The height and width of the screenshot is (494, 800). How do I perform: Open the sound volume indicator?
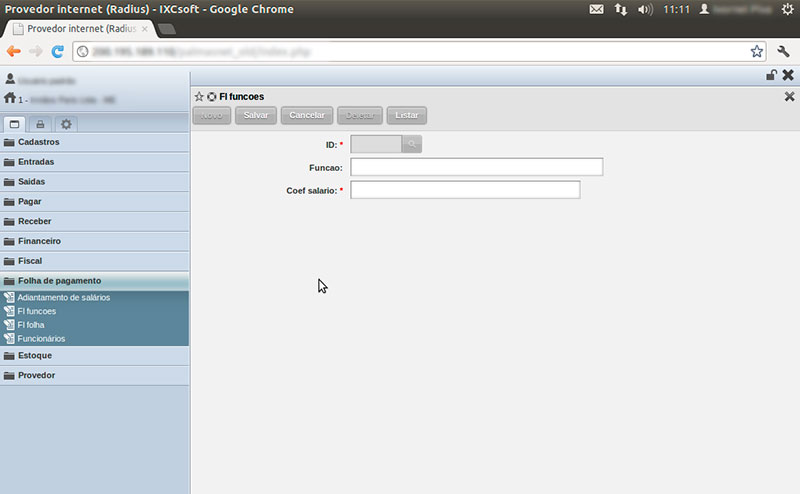(645, 9)
